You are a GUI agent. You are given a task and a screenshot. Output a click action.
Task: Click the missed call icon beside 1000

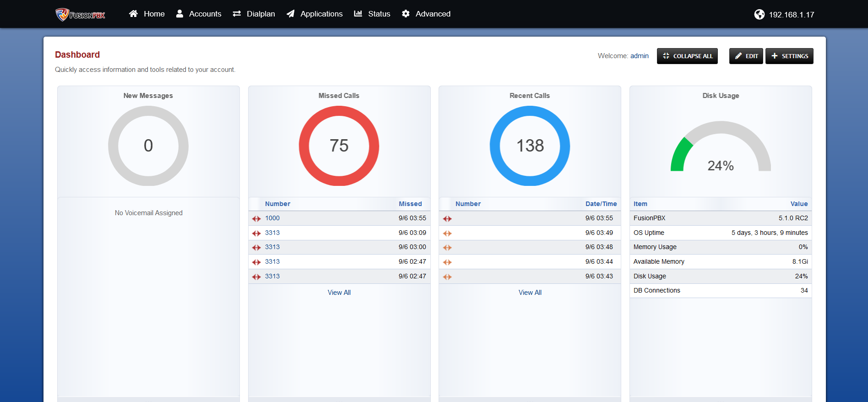pos(256,219)
